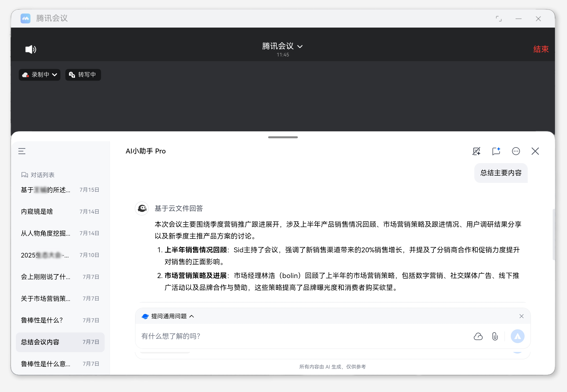Open the more options ellipsis icon
The image size is (567, 392).
pyautogui.click(x=516, y=151)
